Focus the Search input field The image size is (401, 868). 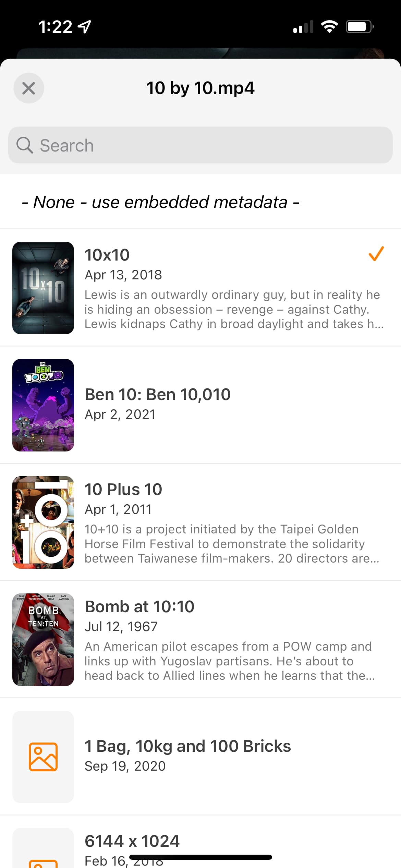tap(200, 145)
